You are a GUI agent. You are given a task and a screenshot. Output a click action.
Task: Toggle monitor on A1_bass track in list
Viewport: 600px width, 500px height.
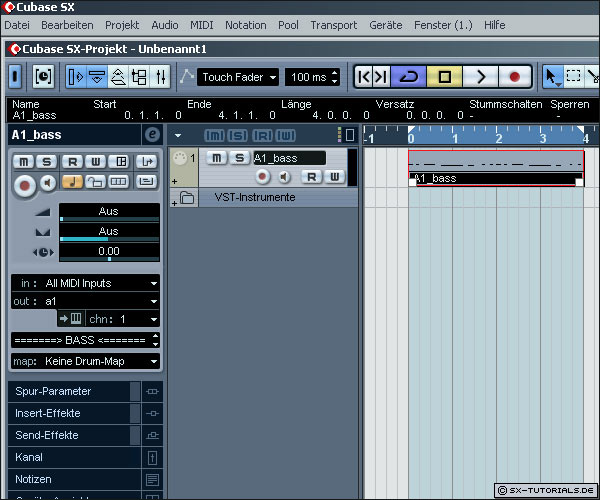tap(284, 177)
